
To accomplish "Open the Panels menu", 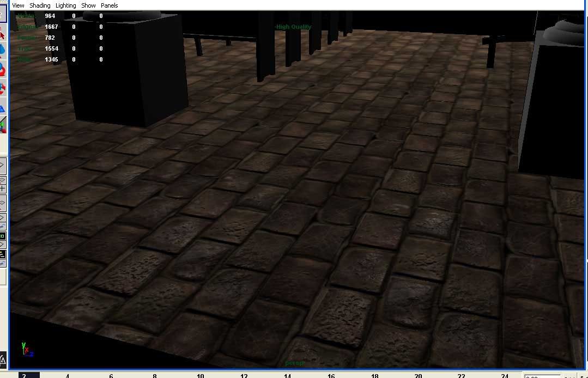I will [x=109, y=5].
